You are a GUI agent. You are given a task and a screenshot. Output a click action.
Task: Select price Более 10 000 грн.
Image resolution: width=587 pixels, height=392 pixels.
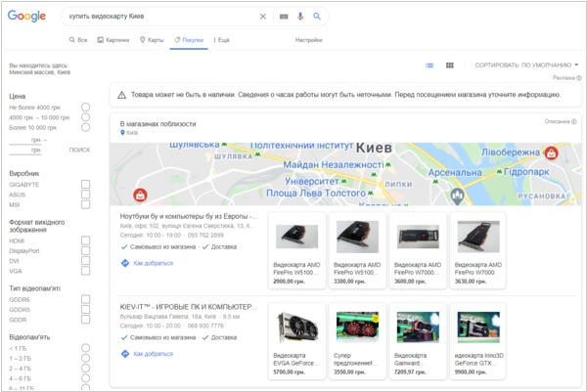86,127
